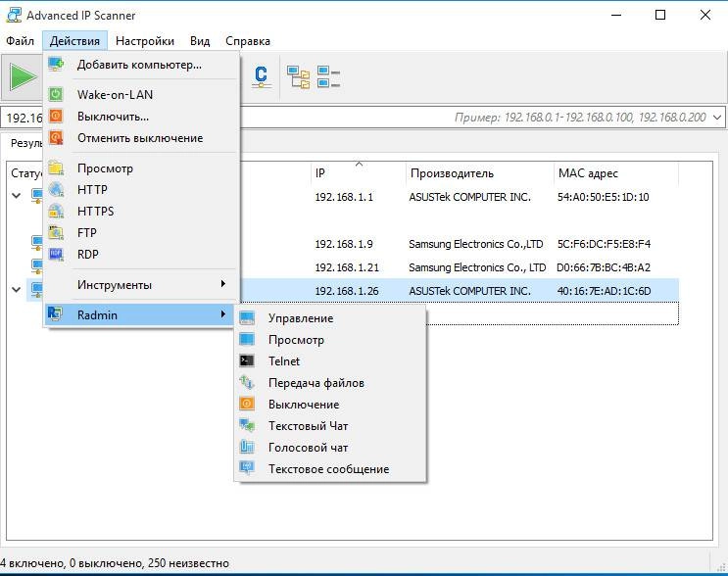Viewport: 728px width, 576px height.
Task: Click the status bar text 4 включено
Action: pos(31,563)
